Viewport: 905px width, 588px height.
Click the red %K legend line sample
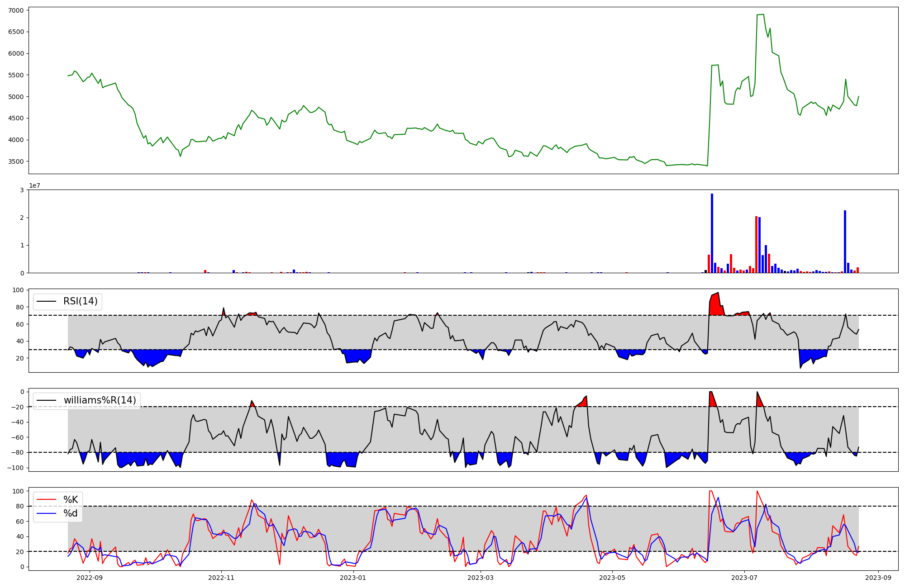tap(46, 500)
